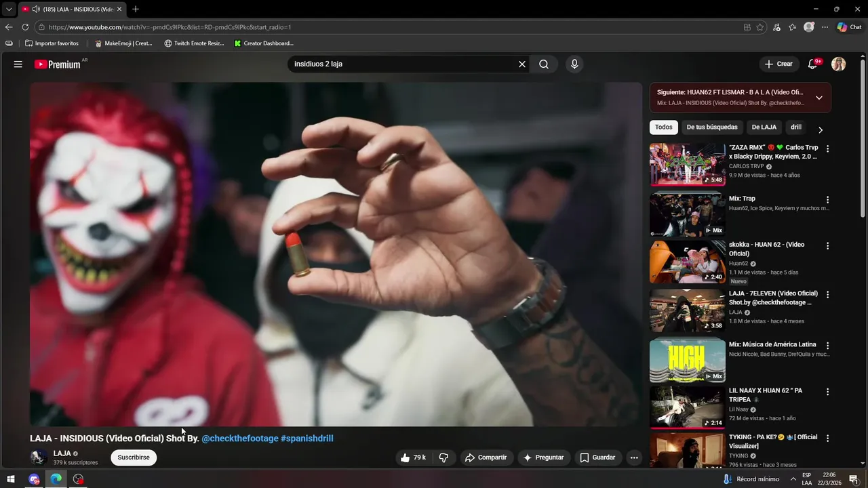This screenshot has width=868, height=488.
Task: Open the TYKING - PA KE? video title
Action: pos(773,441)
